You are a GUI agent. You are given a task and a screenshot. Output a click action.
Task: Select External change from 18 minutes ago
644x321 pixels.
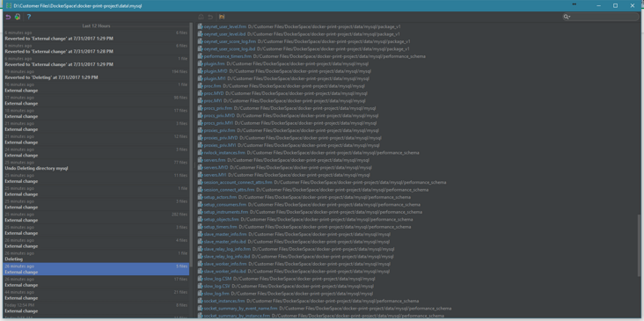[x=96, y=113]
